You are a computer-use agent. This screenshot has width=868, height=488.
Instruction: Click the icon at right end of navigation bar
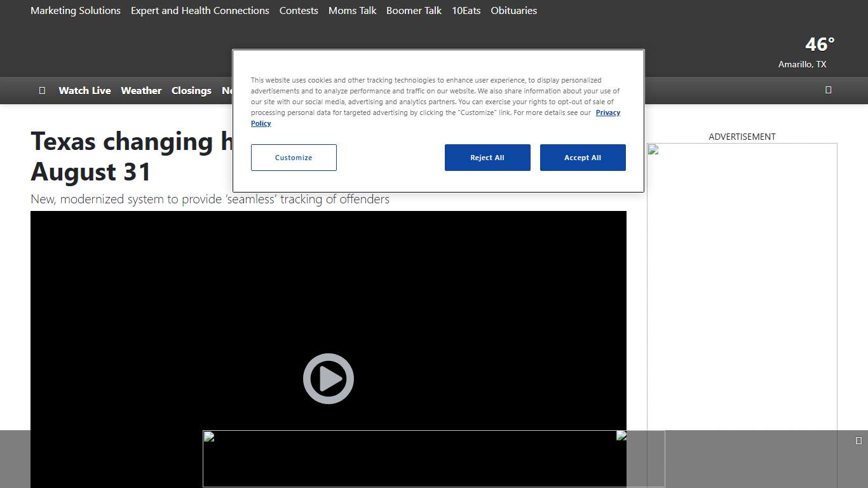pos(828,90)
